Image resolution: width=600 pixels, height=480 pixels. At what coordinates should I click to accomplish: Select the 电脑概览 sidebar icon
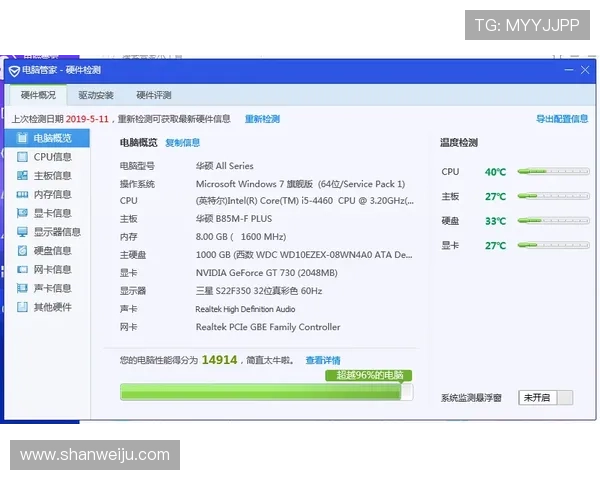click(x=22, y=138)
